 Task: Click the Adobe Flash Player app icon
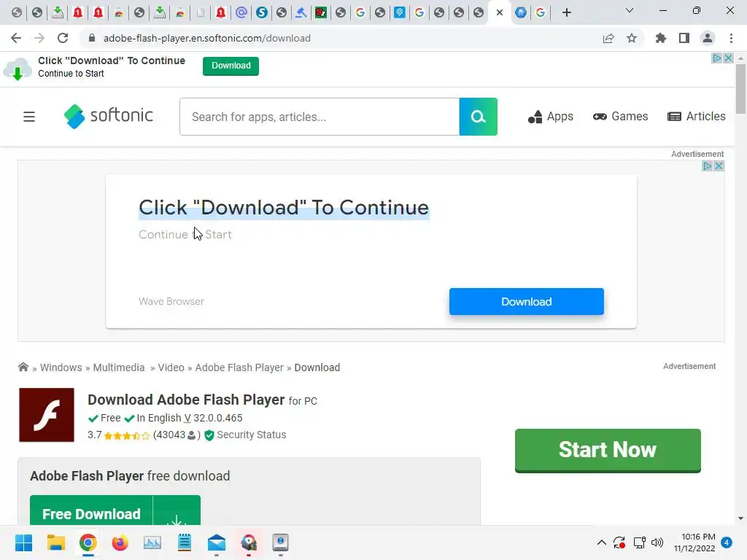coord(47,415)
